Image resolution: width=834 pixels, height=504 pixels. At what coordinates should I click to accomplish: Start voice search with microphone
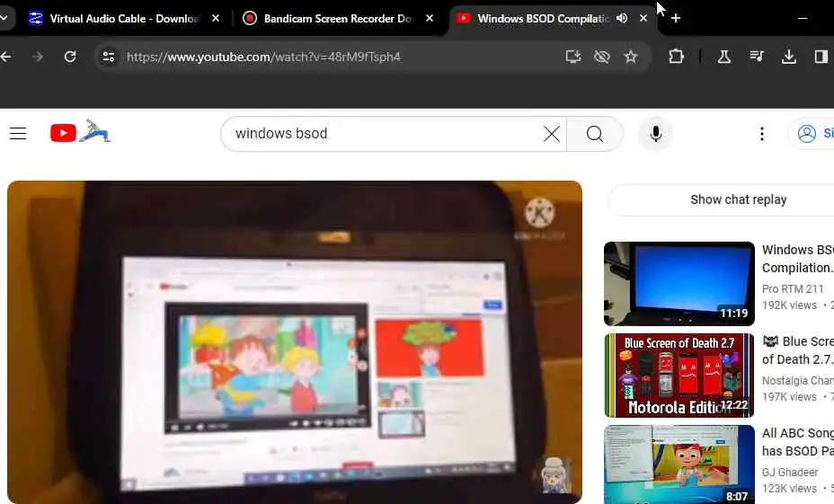(x=656, y=134)
